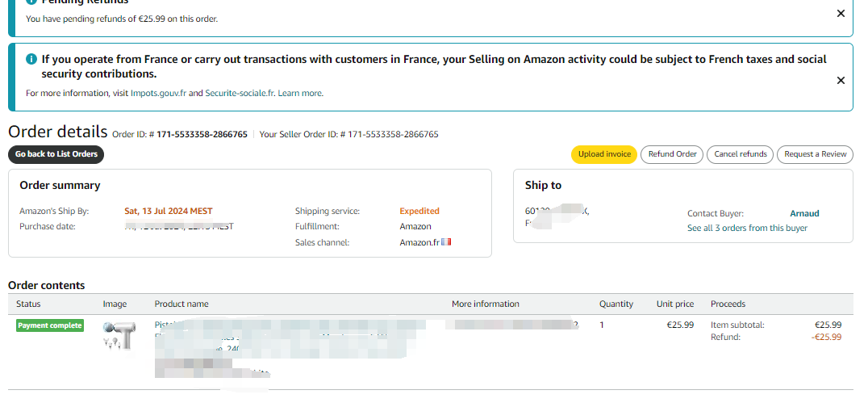Click Request a Review
Screen dimensions: 868x407
tap(815, 154)
